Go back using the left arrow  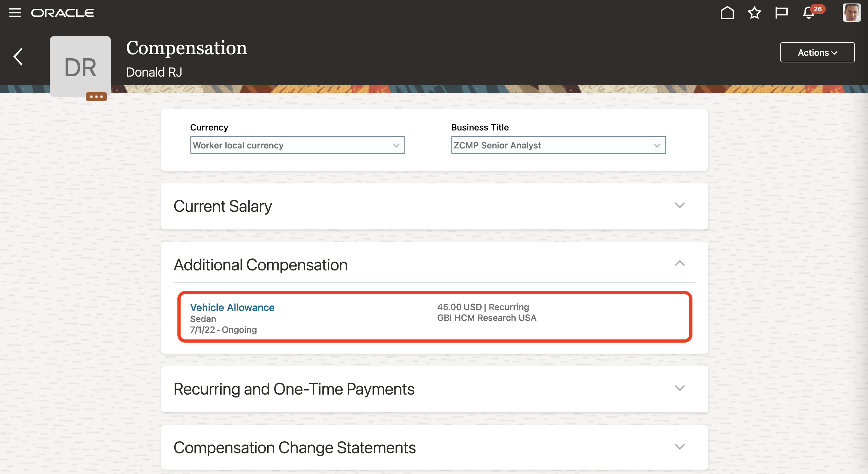(18, 56)
